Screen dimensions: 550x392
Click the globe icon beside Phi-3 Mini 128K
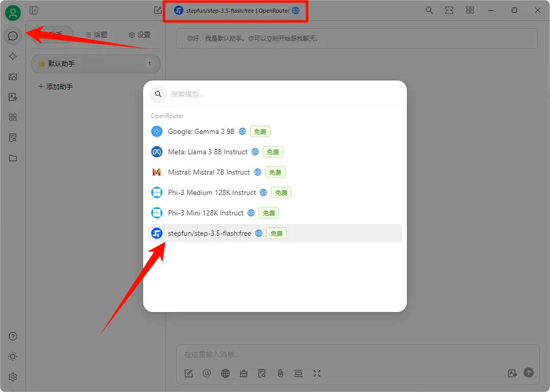251,213
